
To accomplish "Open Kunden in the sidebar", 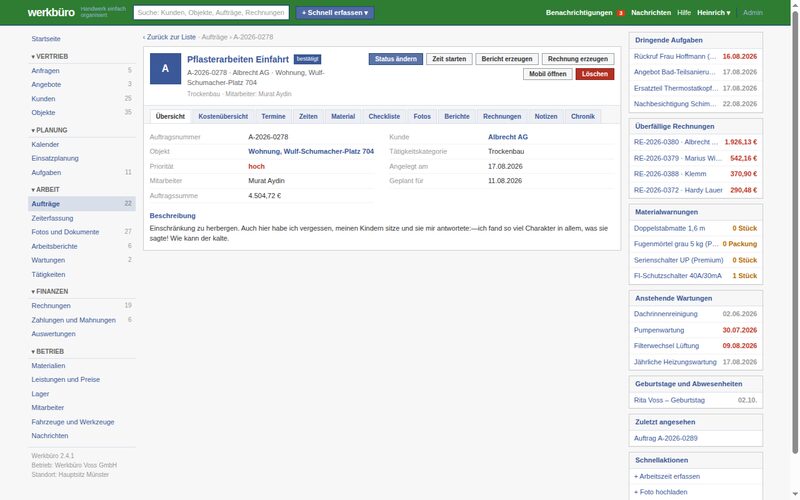I will (82, 99).
